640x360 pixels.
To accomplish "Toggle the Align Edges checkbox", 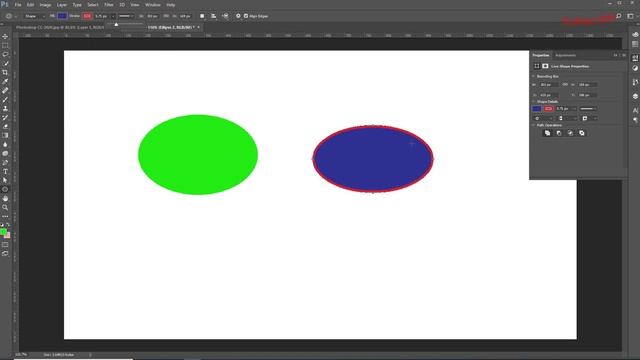I will [246, 16].
